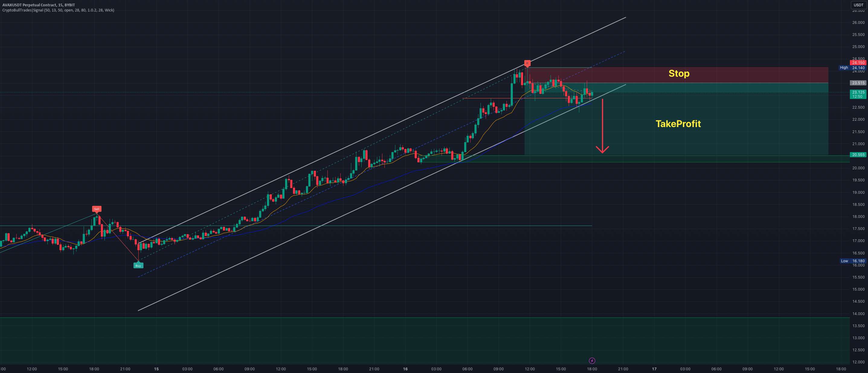This screenshot has width=868, height=373.
Task: Click the 25.000 price axis label
Action: [x=858, y=47]
